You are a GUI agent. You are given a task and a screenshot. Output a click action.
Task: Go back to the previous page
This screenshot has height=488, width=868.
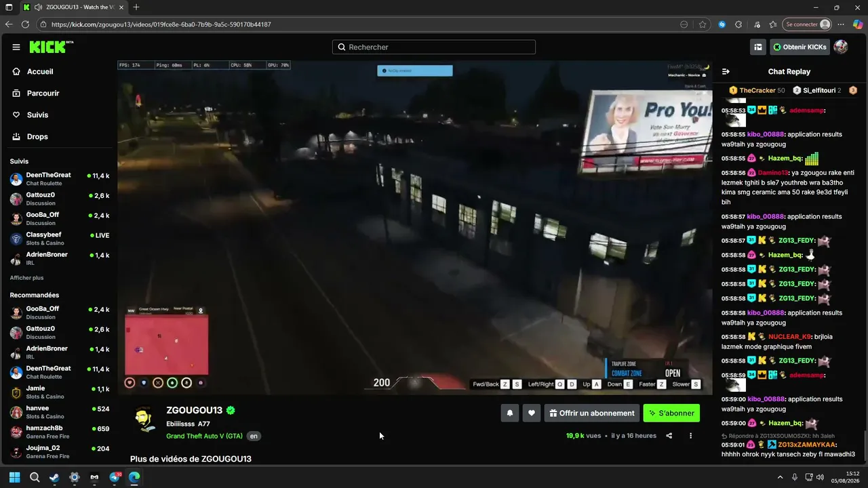point(9,24)
